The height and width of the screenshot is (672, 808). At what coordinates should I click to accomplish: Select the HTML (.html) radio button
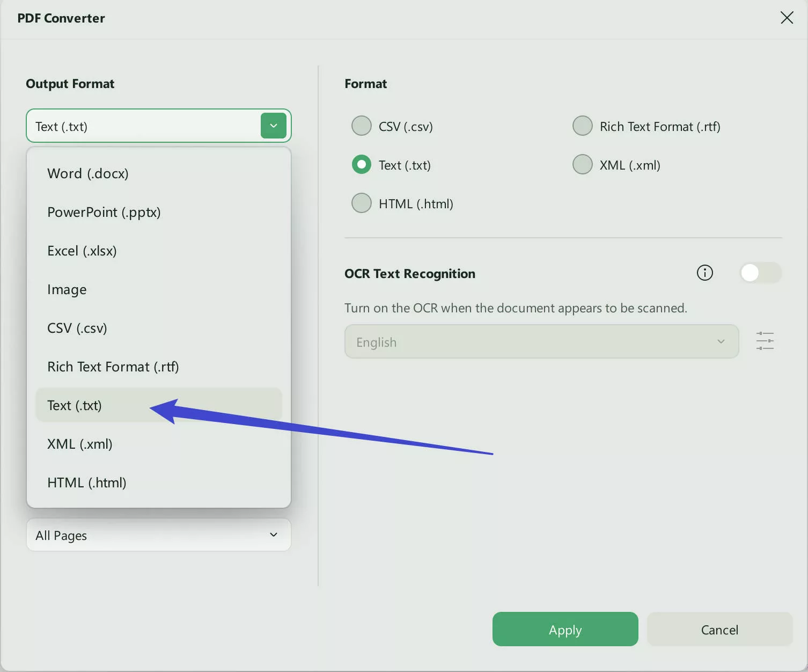point(362,203)
